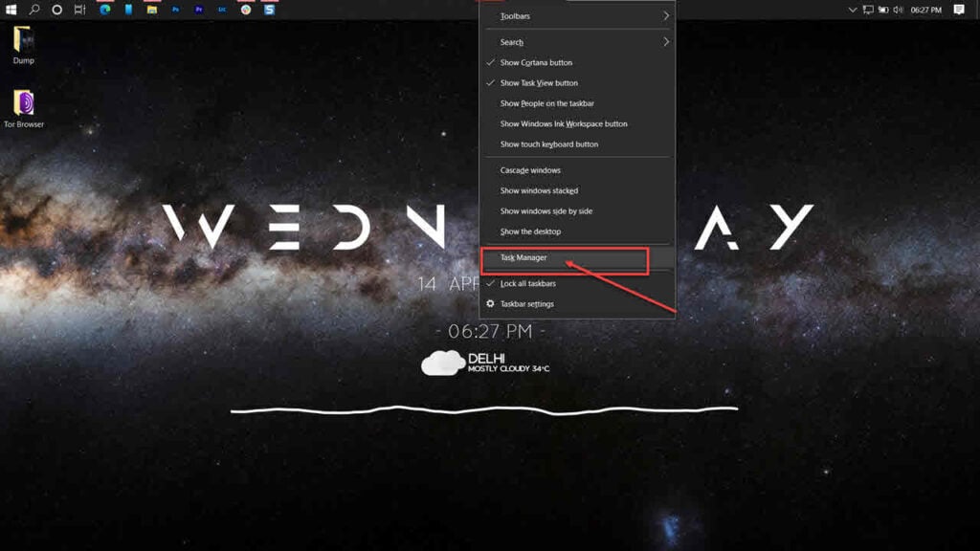The image size is (980, 551).
Task: Uncheck Show Cortana button
Action: pyautogui.click(x=536, y=63)
